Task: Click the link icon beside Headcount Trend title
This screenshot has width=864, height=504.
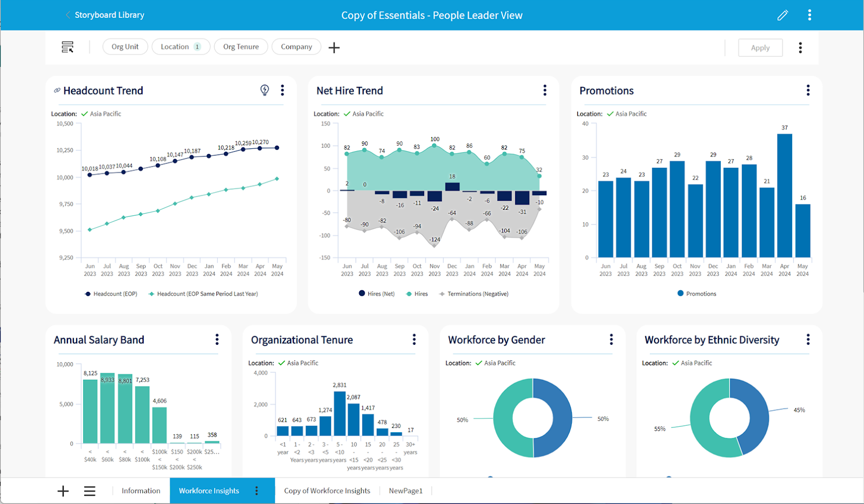Action: pos(57,91)
